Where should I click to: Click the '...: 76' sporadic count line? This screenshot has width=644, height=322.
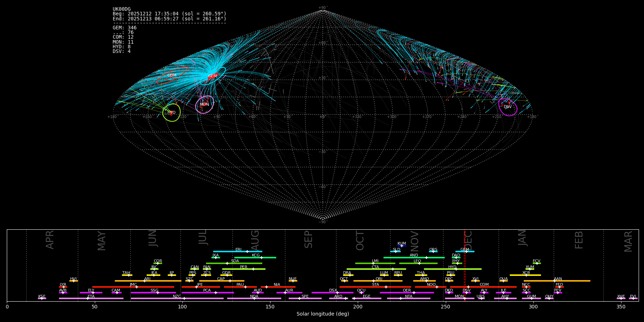123,33
